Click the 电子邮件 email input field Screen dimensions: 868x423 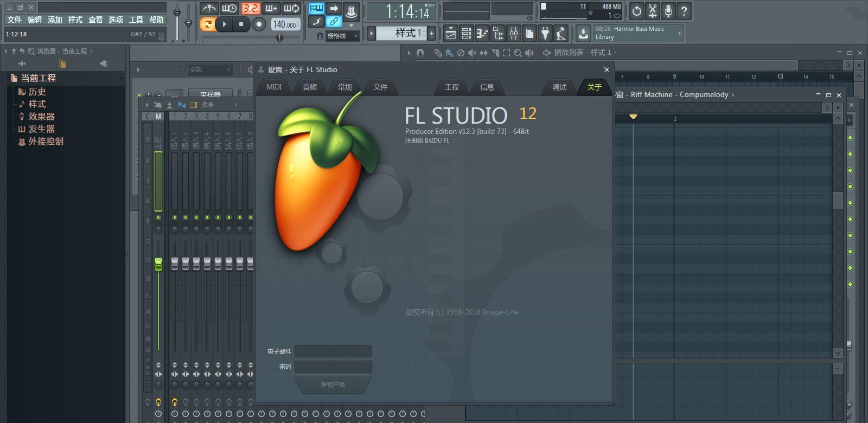pyautogui.click(x=333, y=351)
